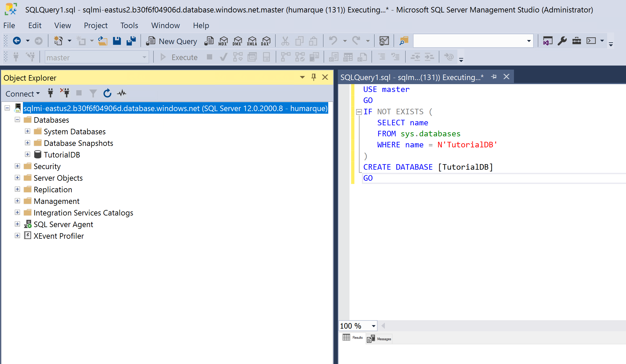Viewport: 626px width, 364px height.
Task: Collapse the server node sqlmi-eastus2
Action: pyautogui.click(x=7, y=108)
